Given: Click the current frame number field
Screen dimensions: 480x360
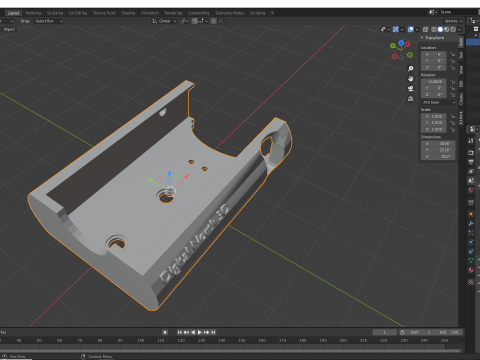Looking at the screenshot, I should (384, 332).
